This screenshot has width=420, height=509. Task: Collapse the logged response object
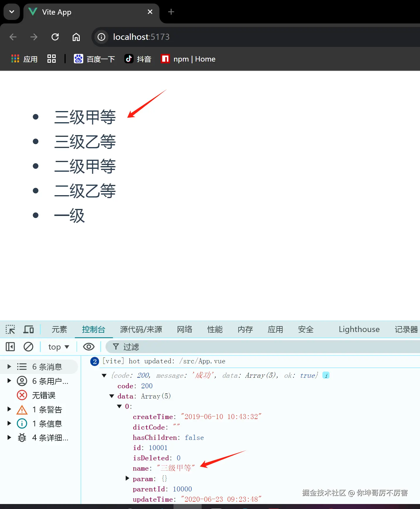104,376
